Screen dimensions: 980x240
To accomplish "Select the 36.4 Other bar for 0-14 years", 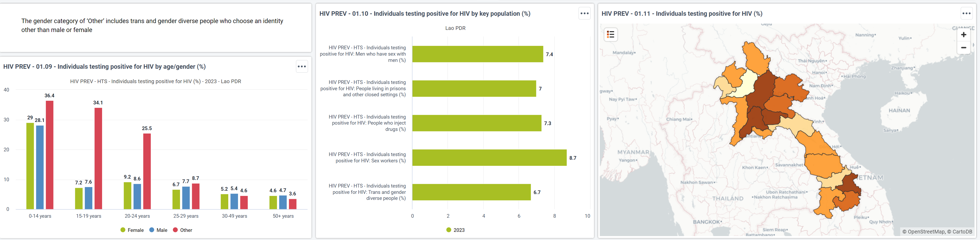I will (49, 155).
